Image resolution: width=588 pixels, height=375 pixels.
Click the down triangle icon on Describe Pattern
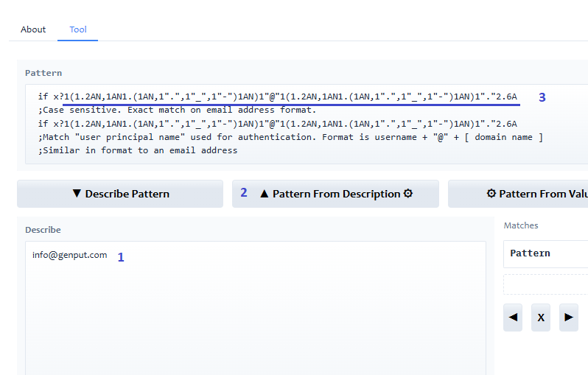point(77,194)
